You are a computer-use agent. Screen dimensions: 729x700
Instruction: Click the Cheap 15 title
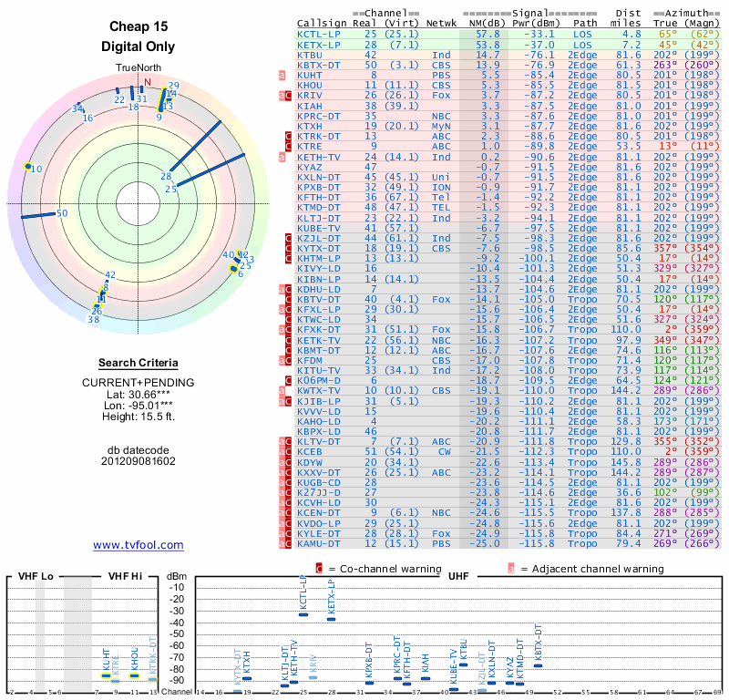pyautogui.click(x=139, y=26)
